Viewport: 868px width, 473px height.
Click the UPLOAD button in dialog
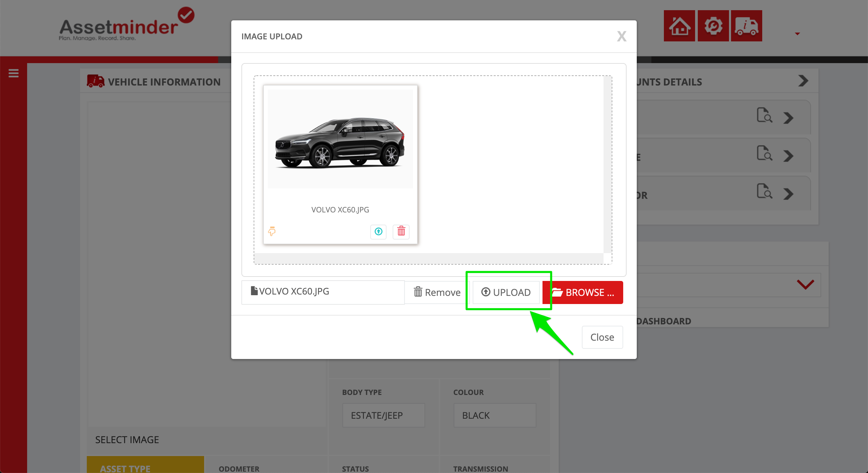(506, 292)
